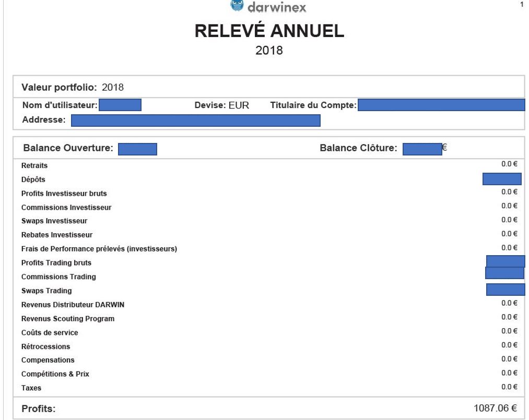The height and width of the screenshot is (420, 529).
Task: Select the Compétitions & Prix 0.0 € value
Action: pos(509,373)
